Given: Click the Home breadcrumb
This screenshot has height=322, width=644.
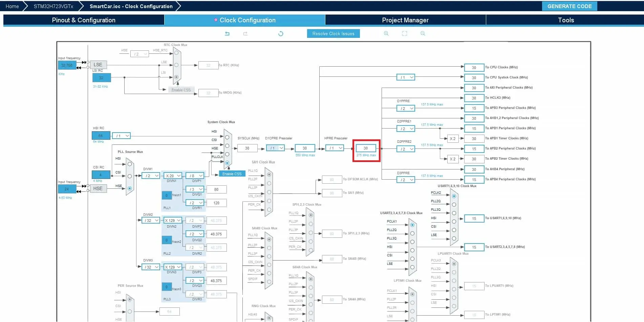Looking at the screenshot, I should point(12,6).
